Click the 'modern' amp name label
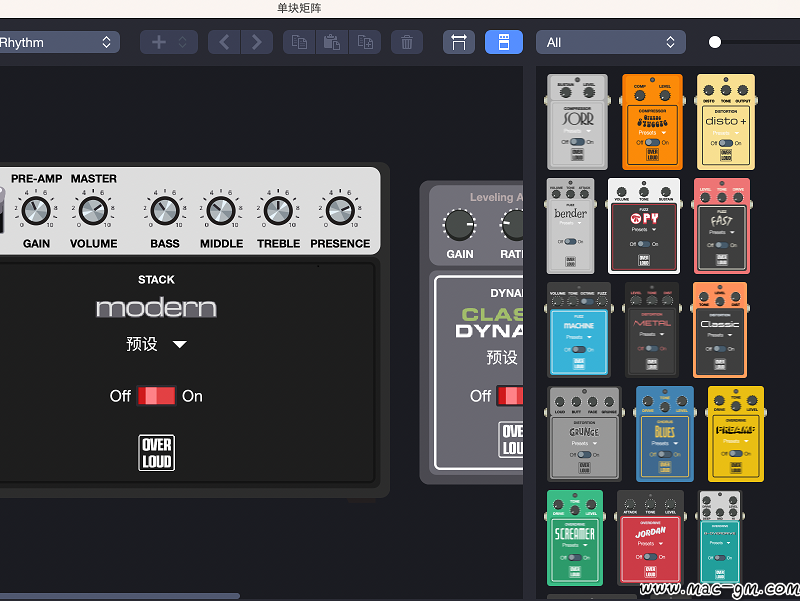 [156, 308]
